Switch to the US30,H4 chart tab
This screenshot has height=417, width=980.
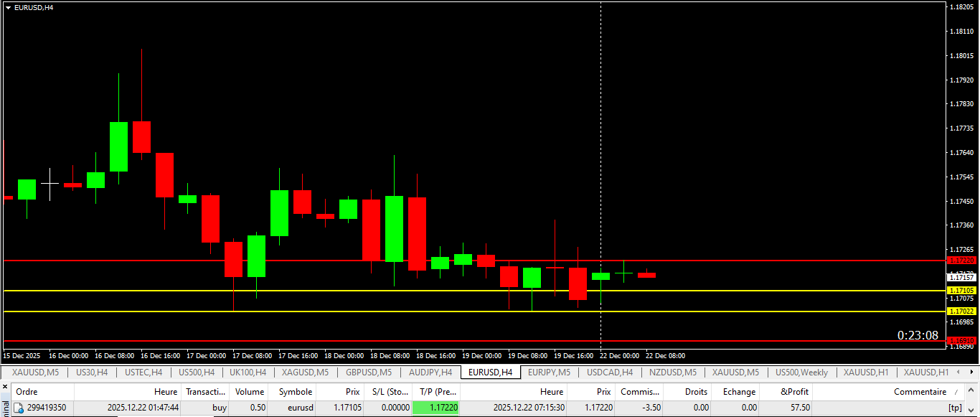pyautogui.click(x=92, y=373)
